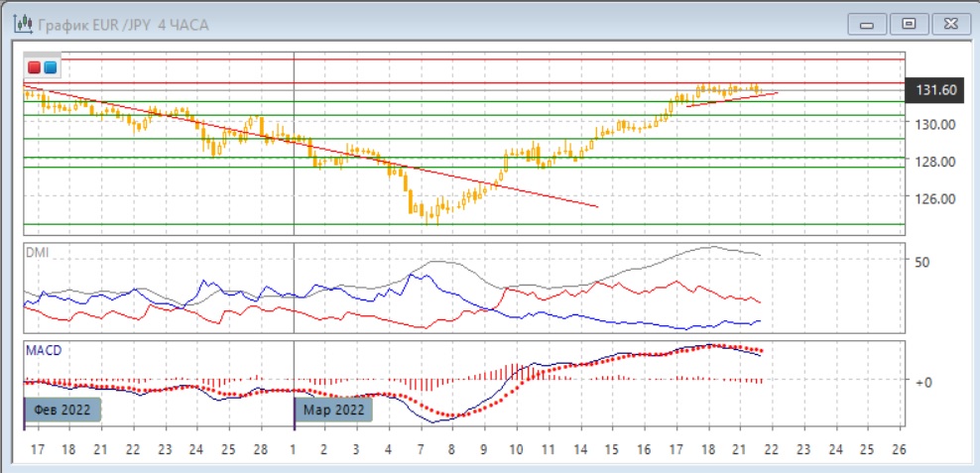Select the DMI indicator label
The height and width of the screenshot is (473, 980).
tap(37, 253)
